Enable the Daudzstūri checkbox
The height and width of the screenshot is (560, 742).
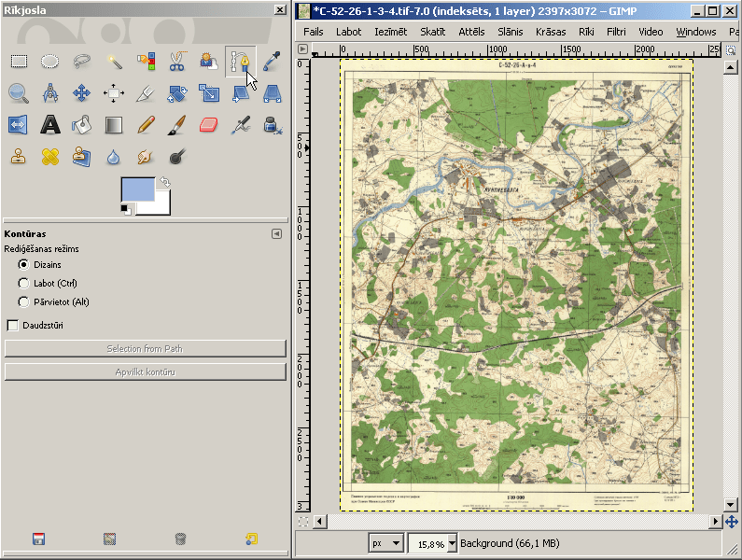click(x=13, y=325)
